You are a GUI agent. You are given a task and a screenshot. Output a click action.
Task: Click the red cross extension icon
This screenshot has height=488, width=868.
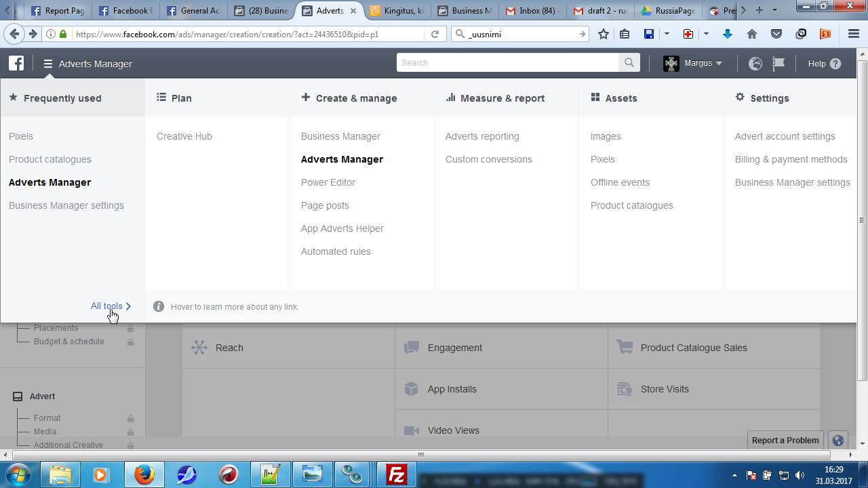(688, 34)
